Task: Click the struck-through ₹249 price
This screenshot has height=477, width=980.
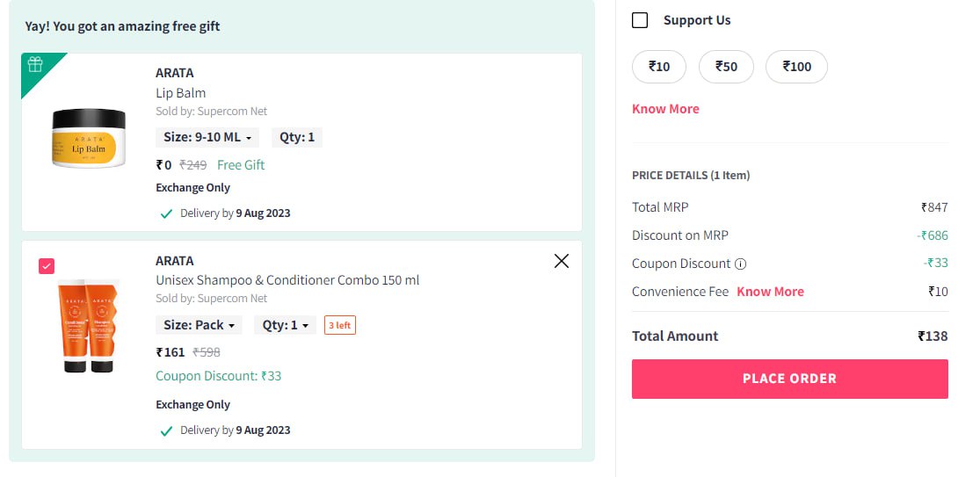Action: (x=193, y=165)
